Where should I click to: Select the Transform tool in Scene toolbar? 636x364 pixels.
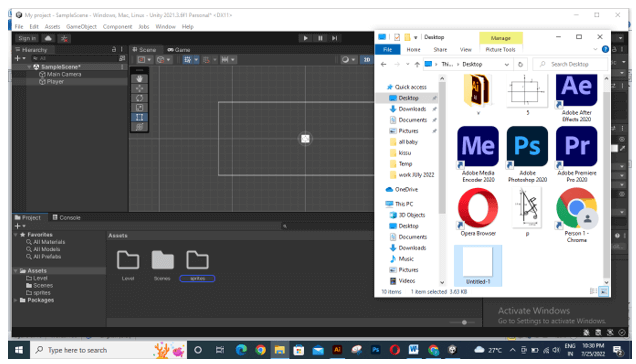pyautogui.click(x=140, y=127)
